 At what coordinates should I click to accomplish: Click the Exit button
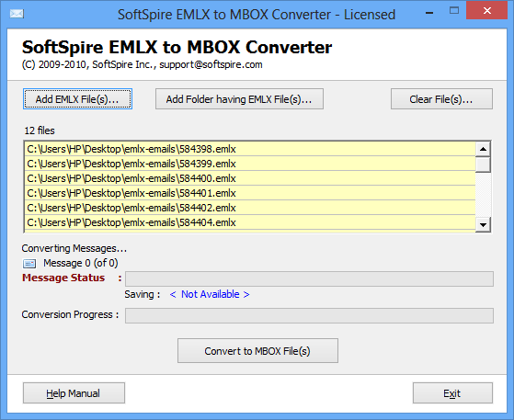click(452, 393)
